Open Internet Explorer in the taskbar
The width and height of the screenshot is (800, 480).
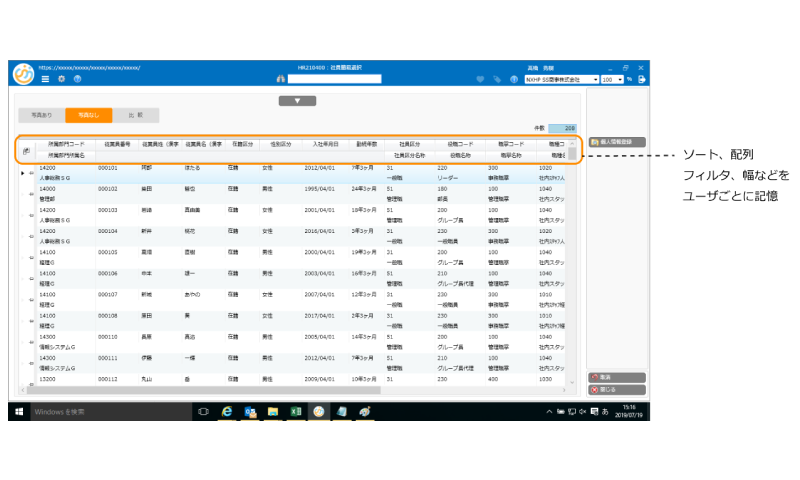tap(227, 411)
